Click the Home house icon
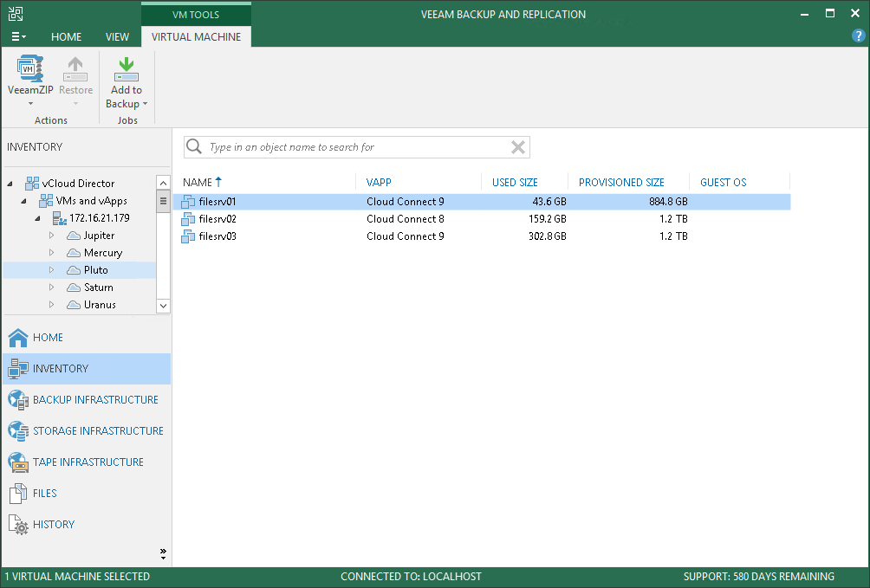870x588 pixels. (17, 337)
